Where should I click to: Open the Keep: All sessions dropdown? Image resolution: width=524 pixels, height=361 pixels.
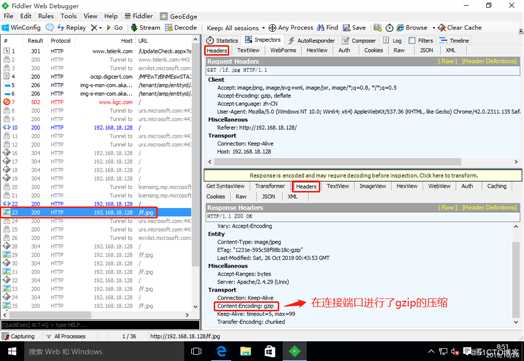236,28
